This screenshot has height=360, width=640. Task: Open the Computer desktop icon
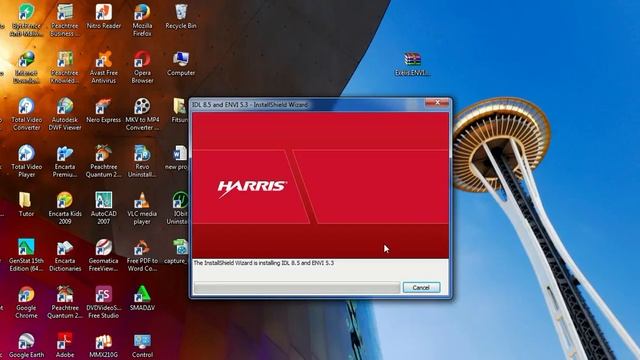pyautogui.click(x=181, y=64)
